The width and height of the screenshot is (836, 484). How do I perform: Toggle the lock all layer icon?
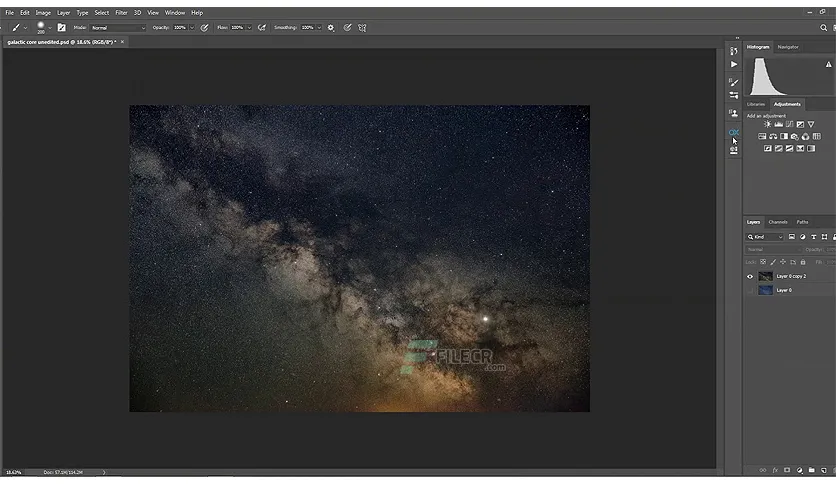coord(803,262)
